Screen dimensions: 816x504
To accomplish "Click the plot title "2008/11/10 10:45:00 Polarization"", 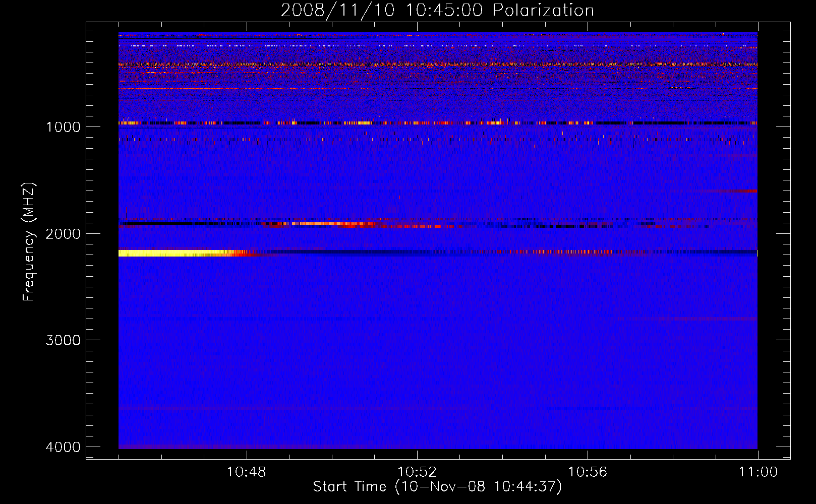I will coord(437,11).
